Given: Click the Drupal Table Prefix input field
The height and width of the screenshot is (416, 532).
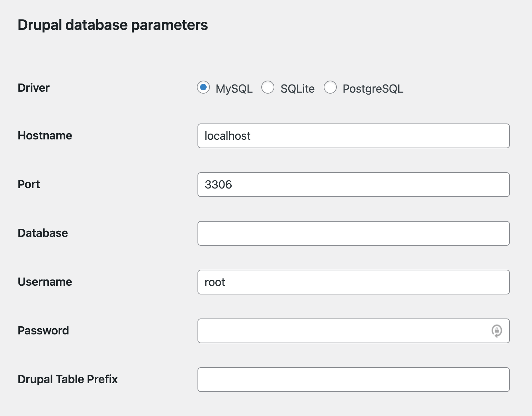Looking at the screenshot, I should click(x=353, y=380).
